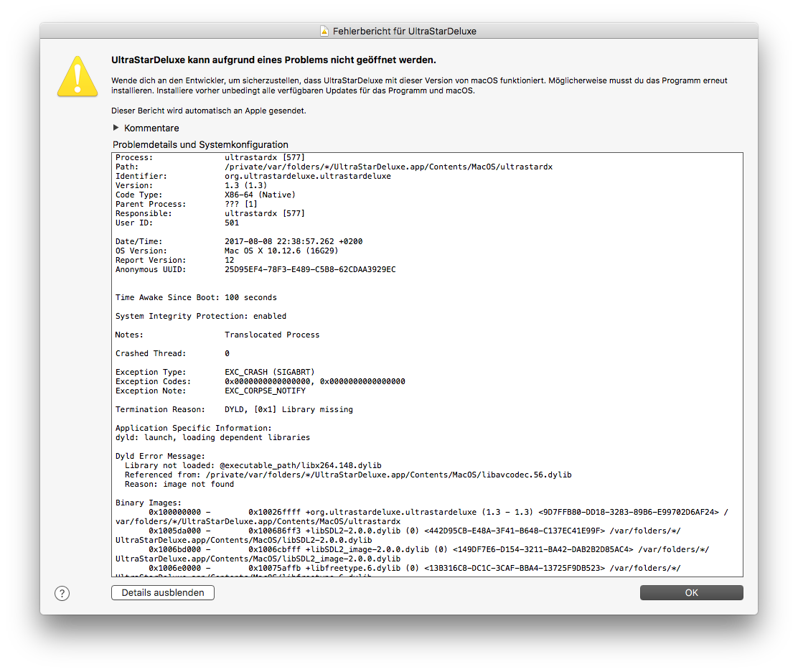
Task: Click the User ID value '501'
Action: click(x=232, y=223)
